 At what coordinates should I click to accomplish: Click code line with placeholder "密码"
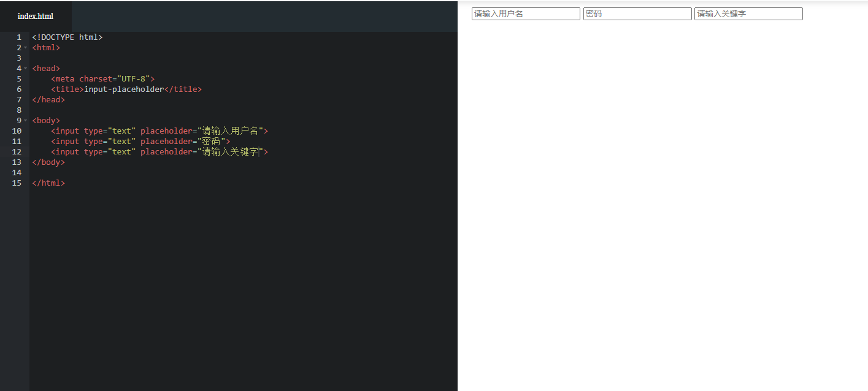point(140,141)
